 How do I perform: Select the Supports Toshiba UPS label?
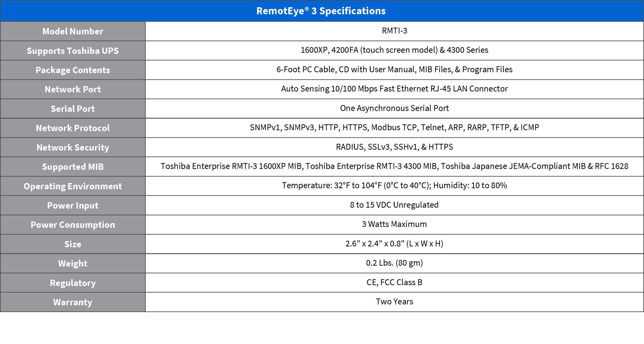pos(73,51)
